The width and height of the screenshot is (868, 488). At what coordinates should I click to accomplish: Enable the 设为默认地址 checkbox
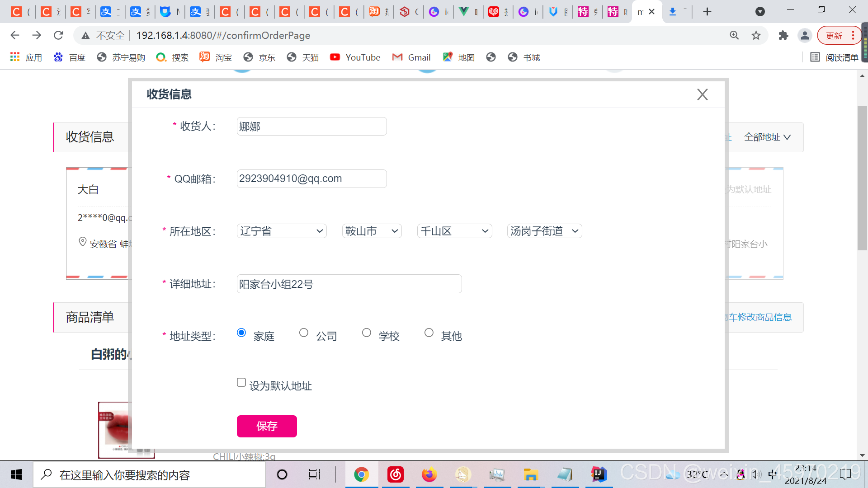pos(241,382)
